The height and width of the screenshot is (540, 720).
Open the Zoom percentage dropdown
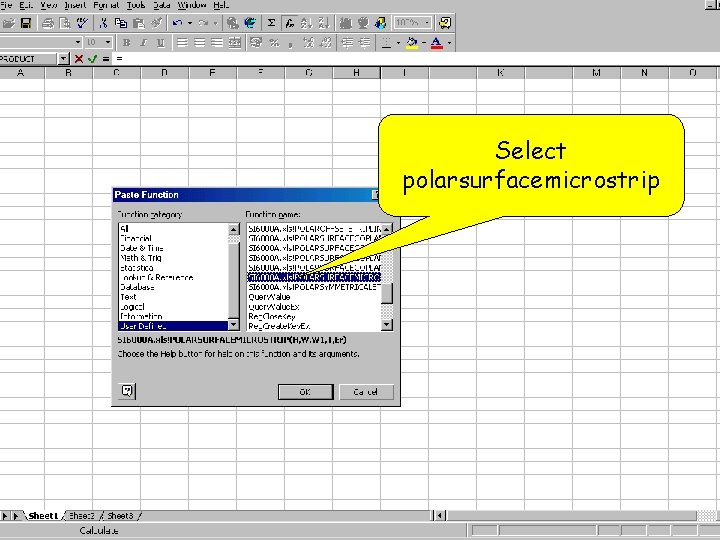pyautogui.click(x=427, y=22)
